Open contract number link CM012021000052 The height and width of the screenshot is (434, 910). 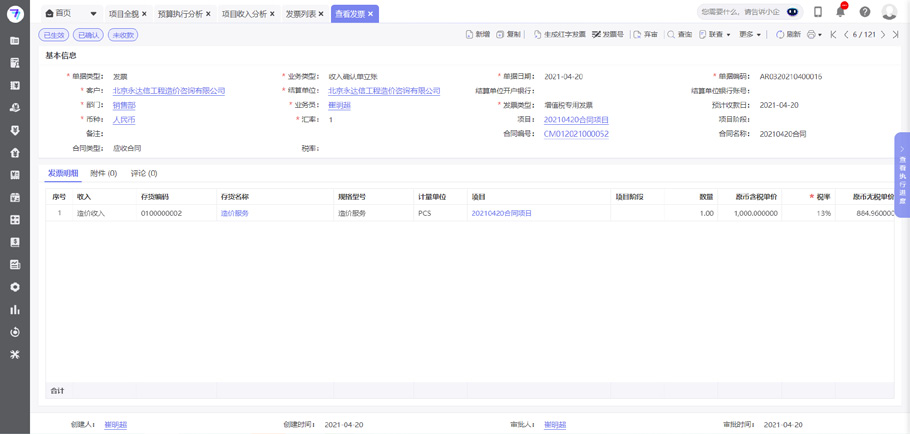click(x=576, y=133)
